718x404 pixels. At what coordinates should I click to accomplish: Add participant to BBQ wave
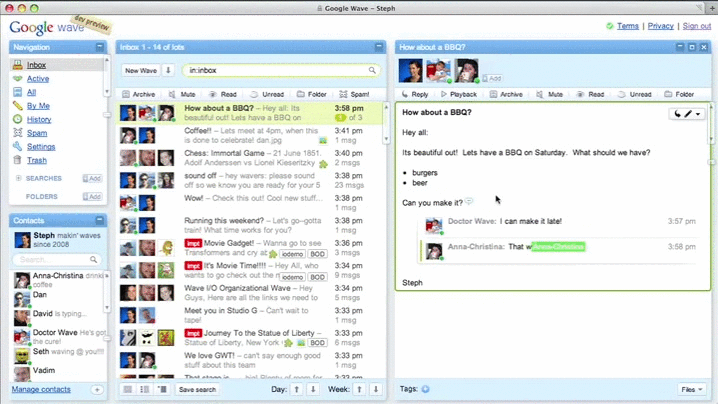[492, 78]
